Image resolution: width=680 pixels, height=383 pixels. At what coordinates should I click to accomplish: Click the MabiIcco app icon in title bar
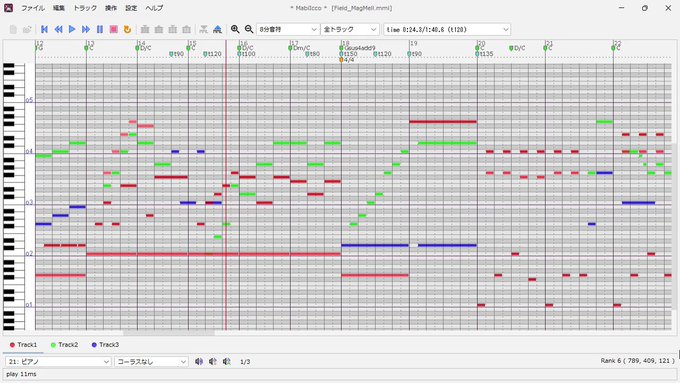point(8,8)
